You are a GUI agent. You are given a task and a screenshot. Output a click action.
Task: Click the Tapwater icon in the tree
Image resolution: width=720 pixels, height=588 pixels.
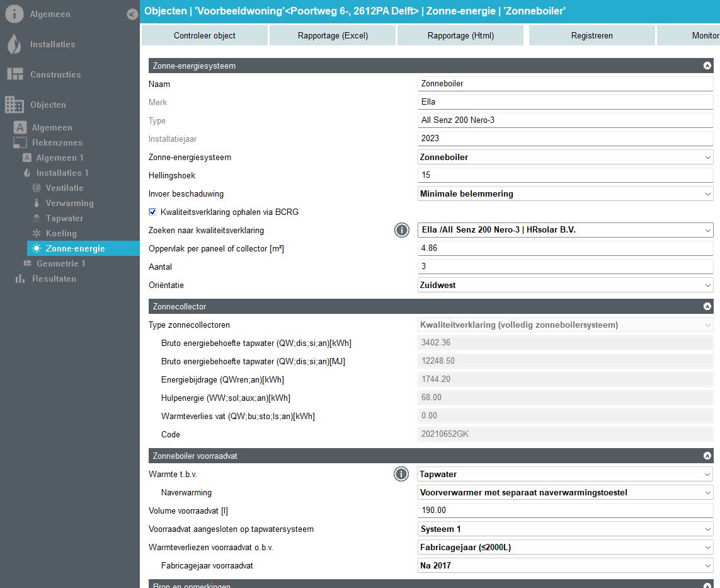(x=37, y=218)
